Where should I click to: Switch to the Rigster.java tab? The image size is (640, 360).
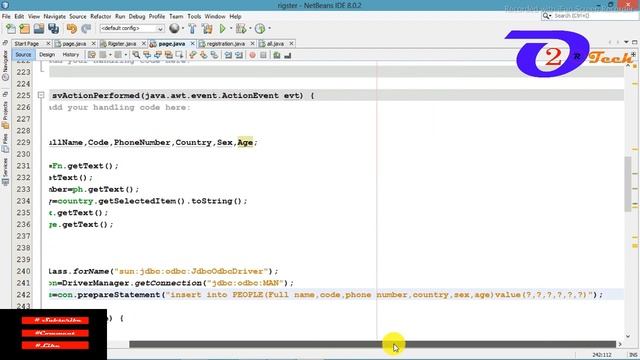[122, 44]
